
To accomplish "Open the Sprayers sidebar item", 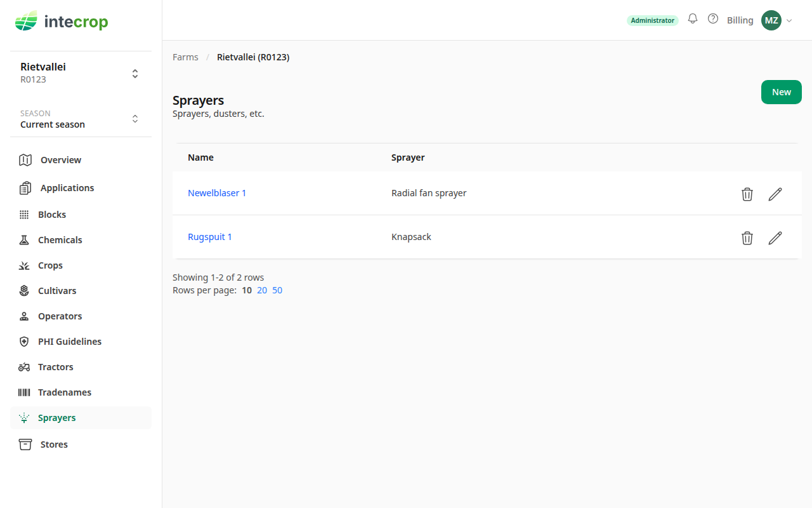I will (81, 418).
